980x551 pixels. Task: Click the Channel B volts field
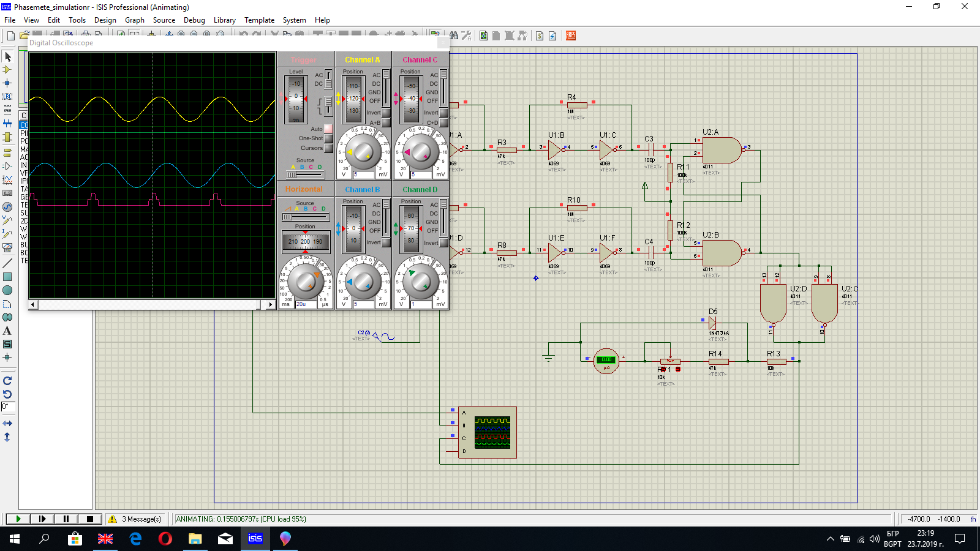tap(363, 304)
